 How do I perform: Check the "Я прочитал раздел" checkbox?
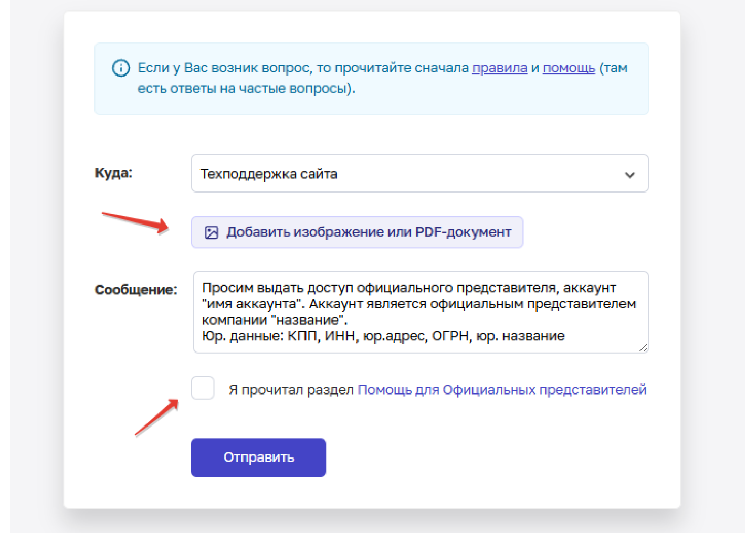pyautogui.click(x=203, y=388)
